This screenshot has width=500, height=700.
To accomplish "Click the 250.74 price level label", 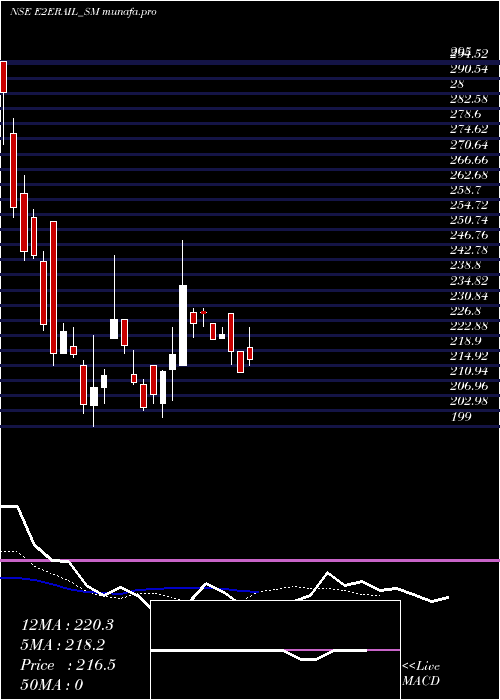I will (469, 220).
